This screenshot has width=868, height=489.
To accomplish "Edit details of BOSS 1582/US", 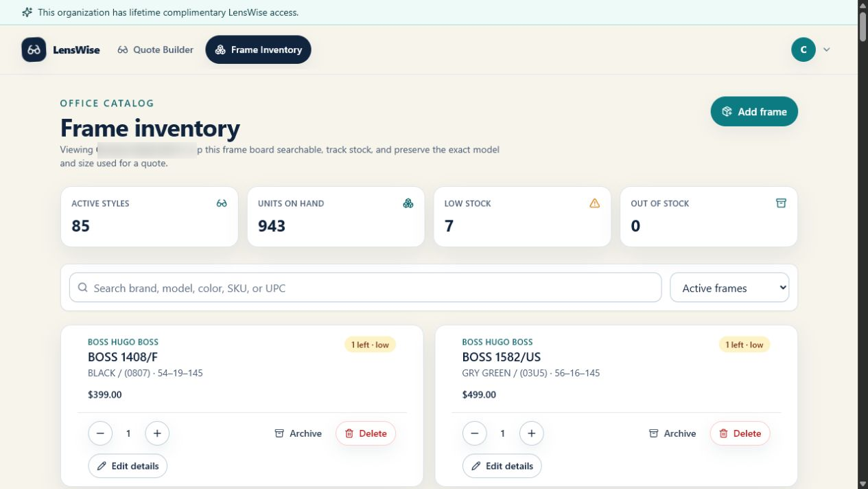I will (502, 466).
